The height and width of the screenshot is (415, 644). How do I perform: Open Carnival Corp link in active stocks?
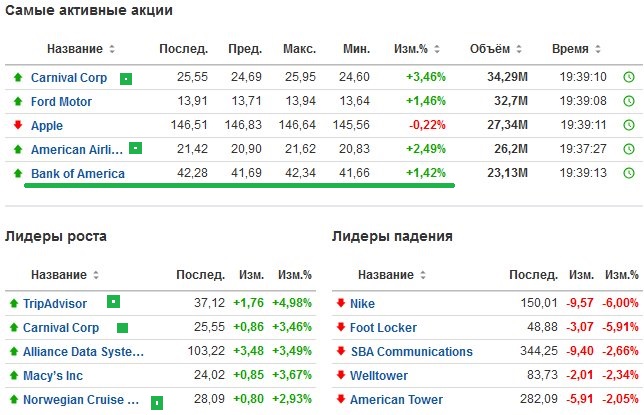coord(69,78)
